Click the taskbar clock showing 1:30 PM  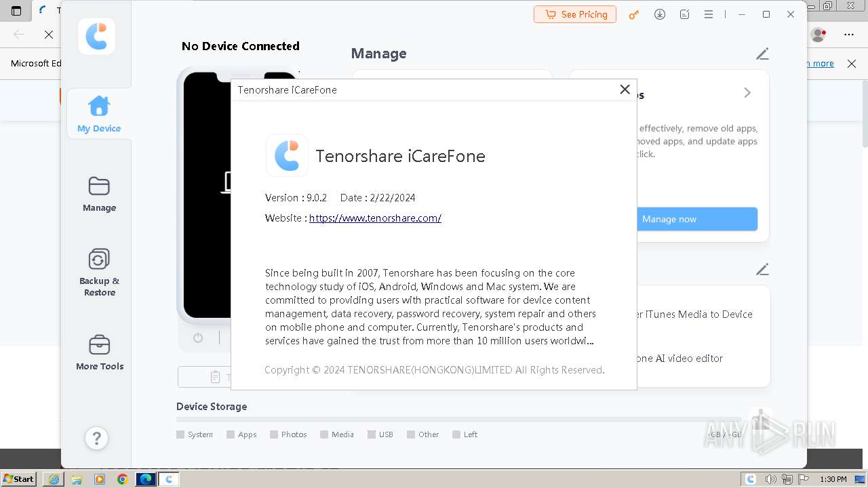pos(833,479)
